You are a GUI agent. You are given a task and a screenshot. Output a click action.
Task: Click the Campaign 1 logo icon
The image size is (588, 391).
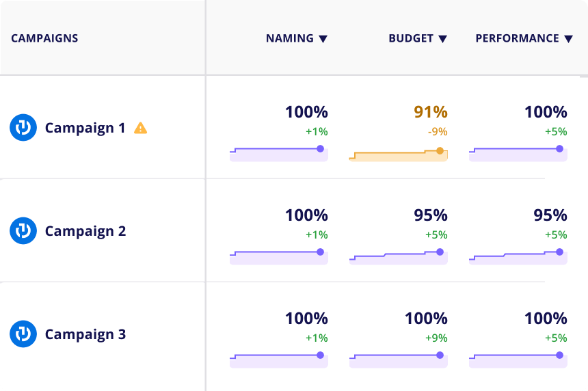tap(23, 128)
